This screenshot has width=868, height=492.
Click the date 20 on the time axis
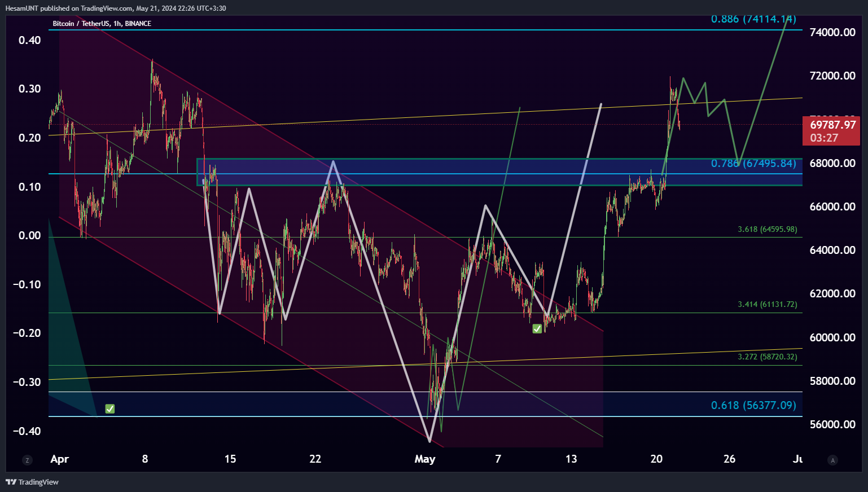pos(656,459)
